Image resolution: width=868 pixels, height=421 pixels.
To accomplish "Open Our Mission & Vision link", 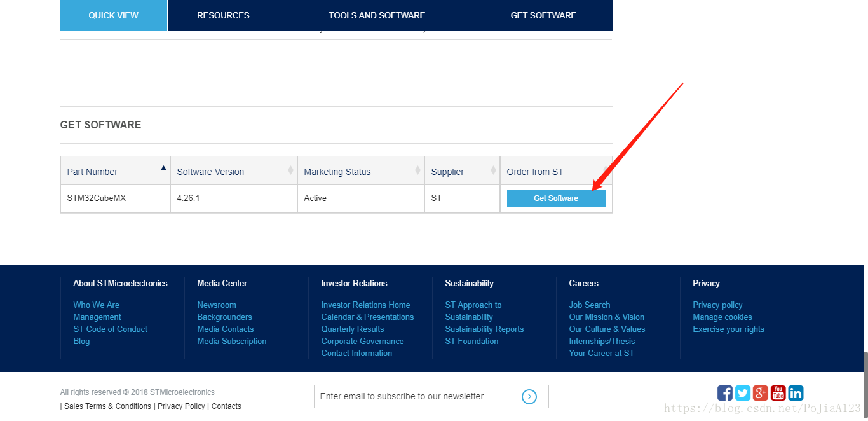I will 607,317.
